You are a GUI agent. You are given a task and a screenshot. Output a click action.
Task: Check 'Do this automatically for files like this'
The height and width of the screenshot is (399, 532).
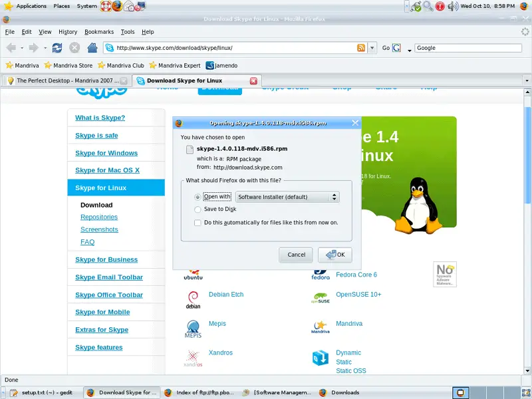pyautogui.click(x=198, y=223)
